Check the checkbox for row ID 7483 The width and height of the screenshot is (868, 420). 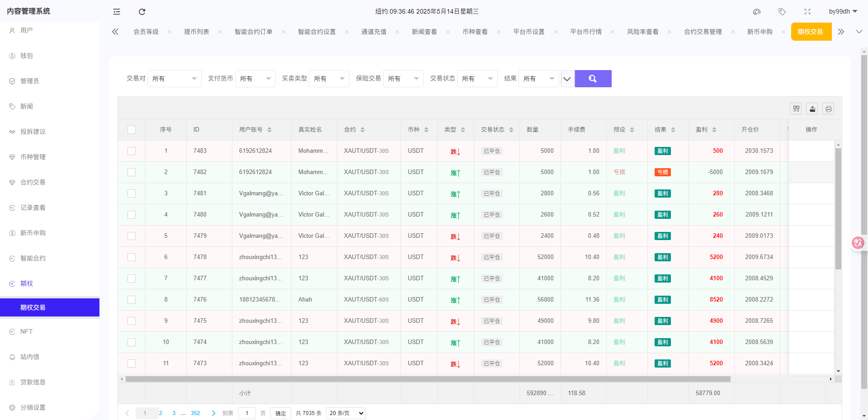click(x=132, y=151)
